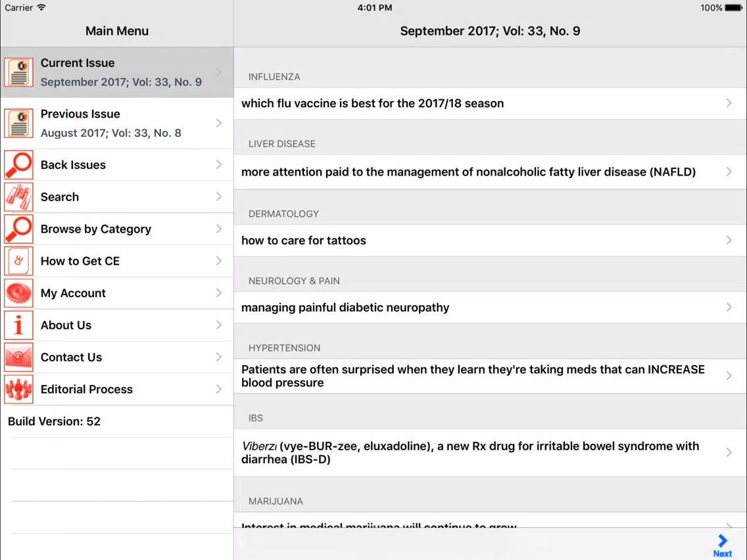Tap chevron on flu vaccine article row

729,103
